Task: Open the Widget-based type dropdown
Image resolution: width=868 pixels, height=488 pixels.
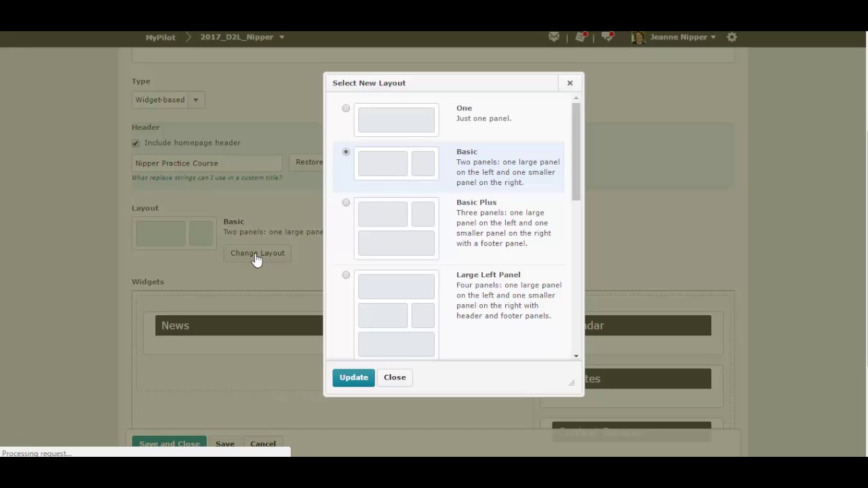Action: (x=168, y=100)
